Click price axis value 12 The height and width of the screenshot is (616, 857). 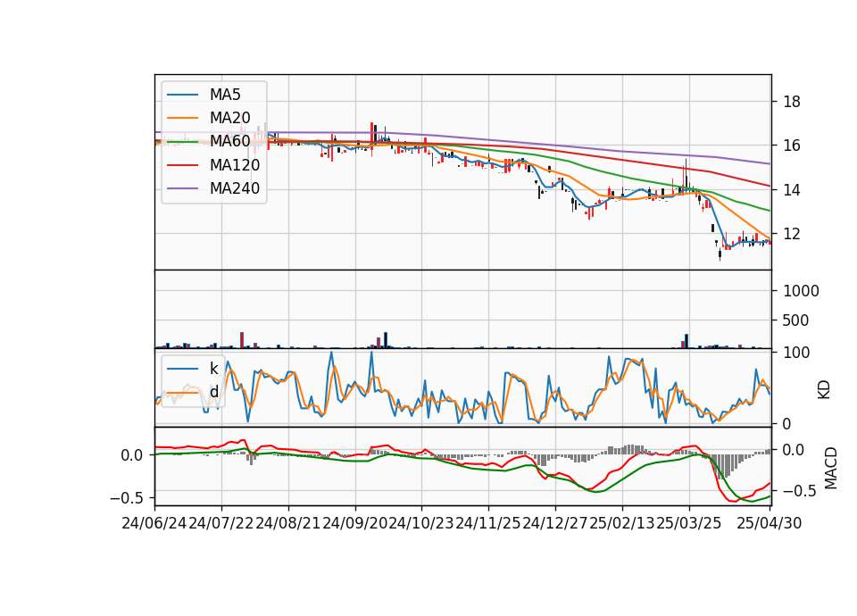[792, 233]
